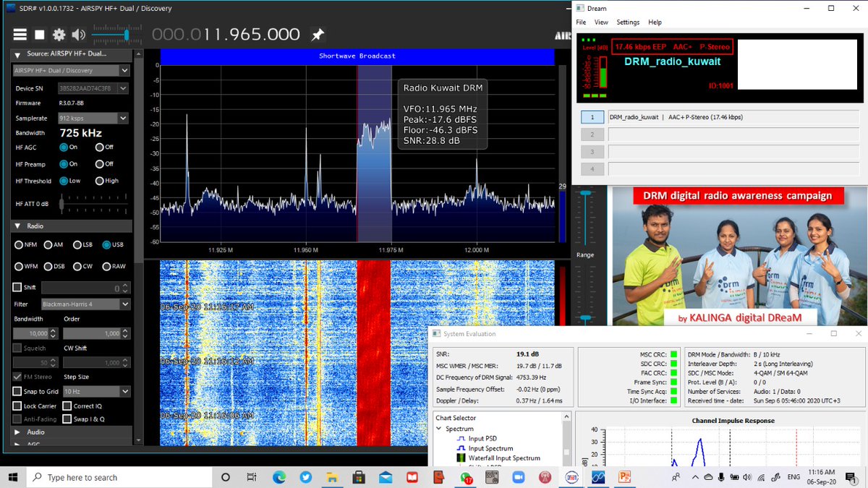Select USB demodulation mode
Image resolution: width=868 pixels, height=488 pixels.
click(106, 245)
